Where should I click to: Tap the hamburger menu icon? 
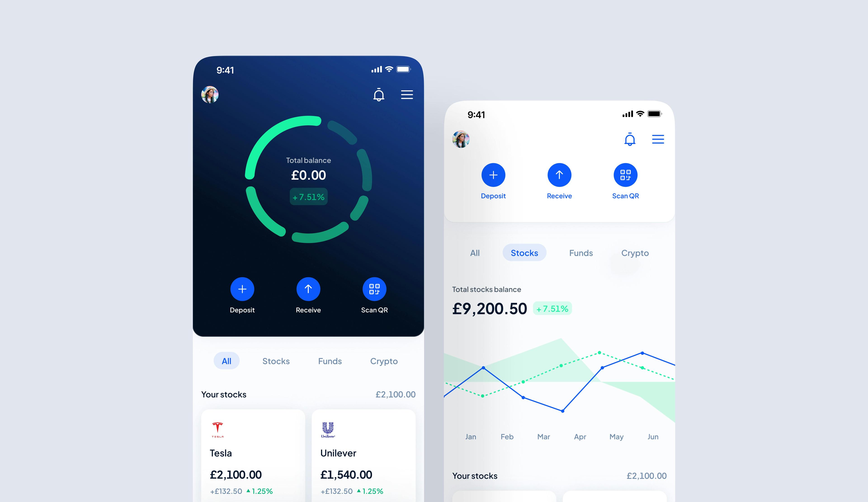(x=407, y=94)
